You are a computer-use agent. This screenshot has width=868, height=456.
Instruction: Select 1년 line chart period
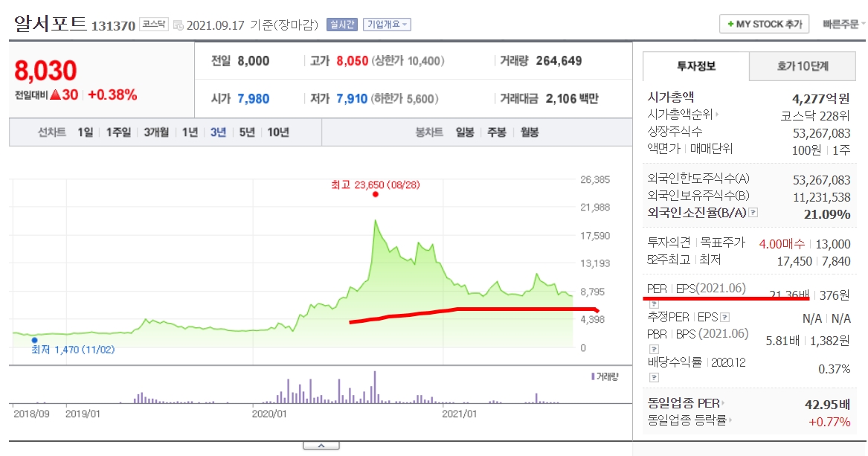coord(190,132)
